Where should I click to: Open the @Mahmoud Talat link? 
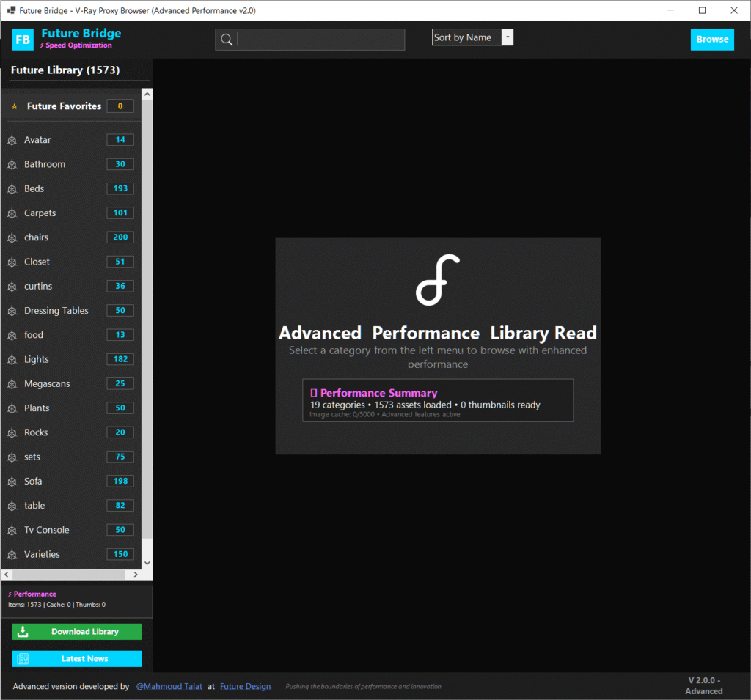[x=169, y=687]
